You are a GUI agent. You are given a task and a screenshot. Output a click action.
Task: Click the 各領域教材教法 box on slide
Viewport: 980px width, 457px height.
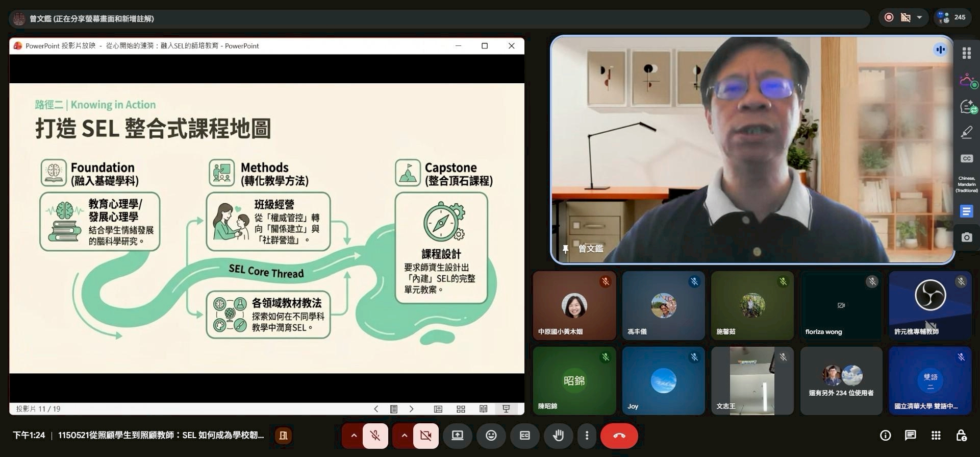[x=268, y=315]
